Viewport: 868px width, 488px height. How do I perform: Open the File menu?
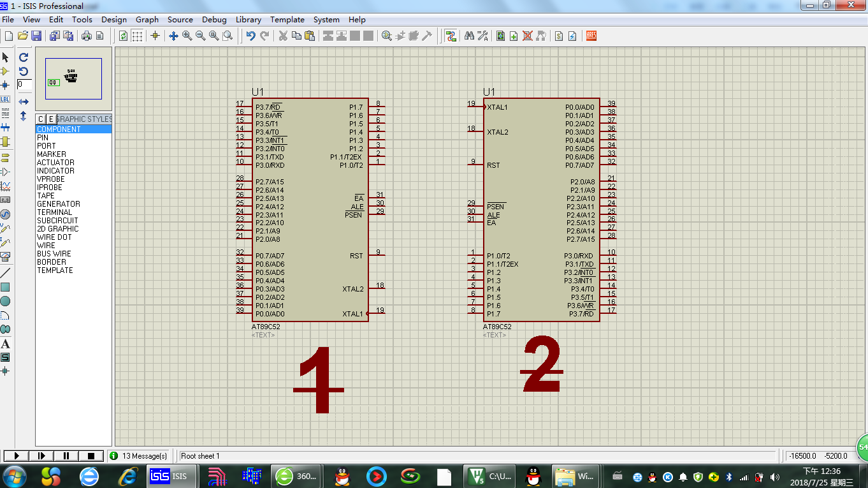pyautogui.click(x=8, y=20)
